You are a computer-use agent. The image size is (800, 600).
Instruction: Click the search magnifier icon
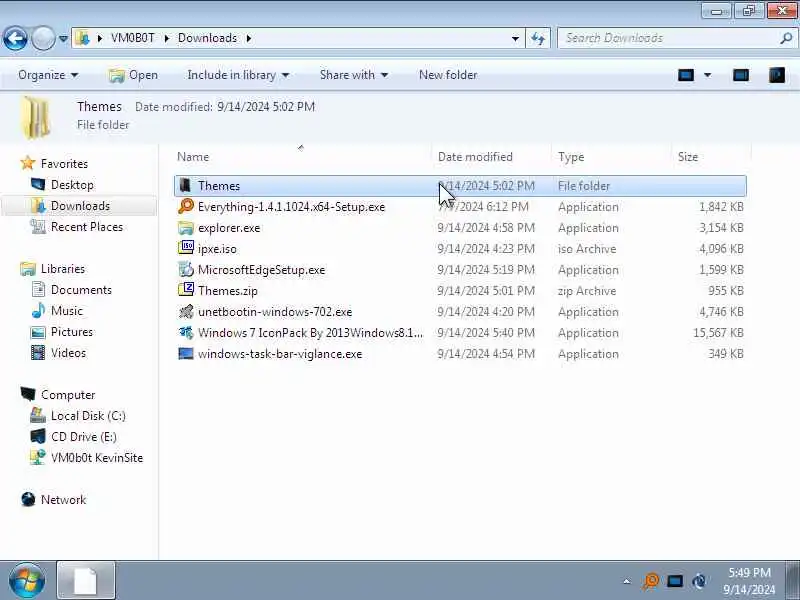(786, 38)
